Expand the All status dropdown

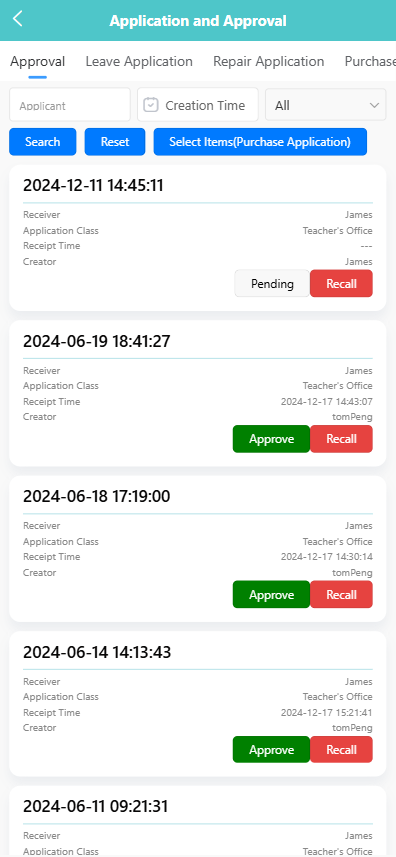[x=326, y=104]
